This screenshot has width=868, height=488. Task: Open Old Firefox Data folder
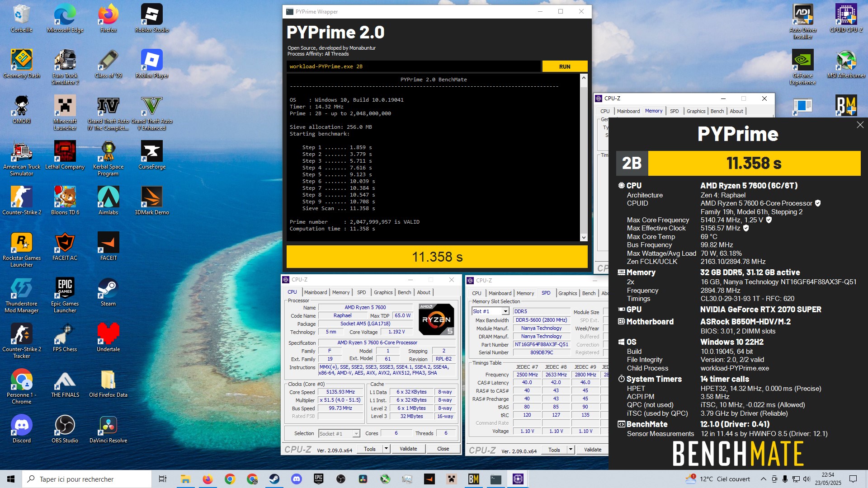(x=108, y=384)
